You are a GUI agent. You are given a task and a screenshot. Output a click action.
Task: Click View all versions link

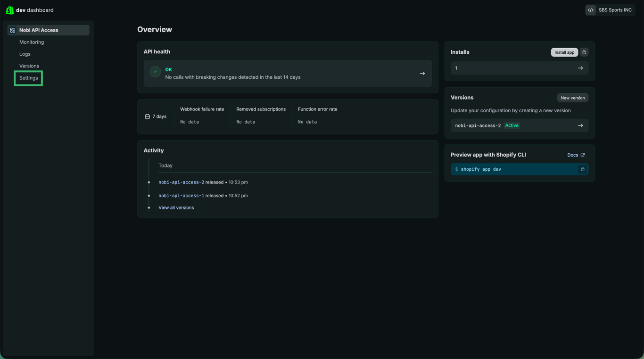(176, 208)
